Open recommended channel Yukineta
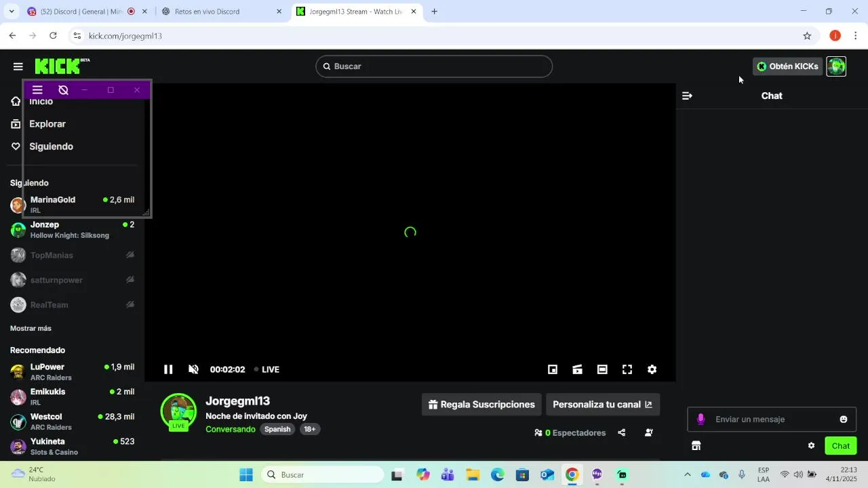 click(72, 446)
